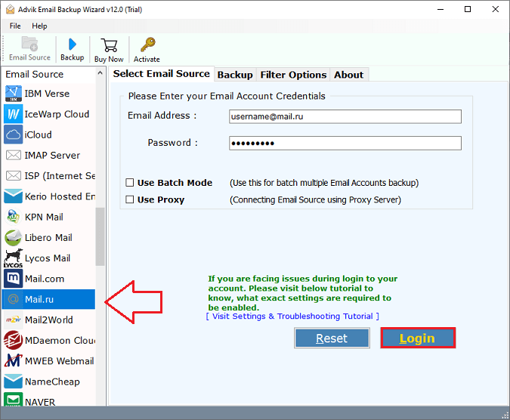Select the NAVER icon
This screenshot has height=420, width=510.
[14, 400]
